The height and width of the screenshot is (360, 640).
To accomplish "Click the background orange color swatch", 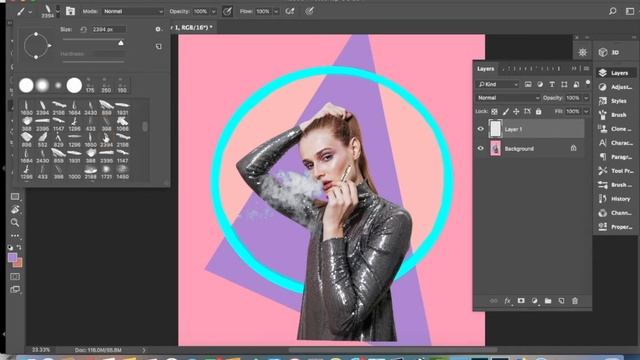I will pyautogui.click(x=18, y=264).
